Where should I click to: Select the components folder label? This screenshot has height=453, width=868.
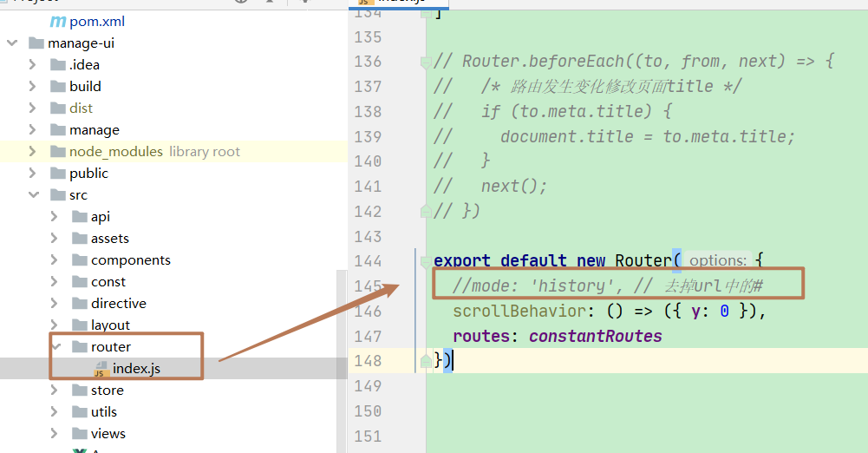tap(131, 260)
